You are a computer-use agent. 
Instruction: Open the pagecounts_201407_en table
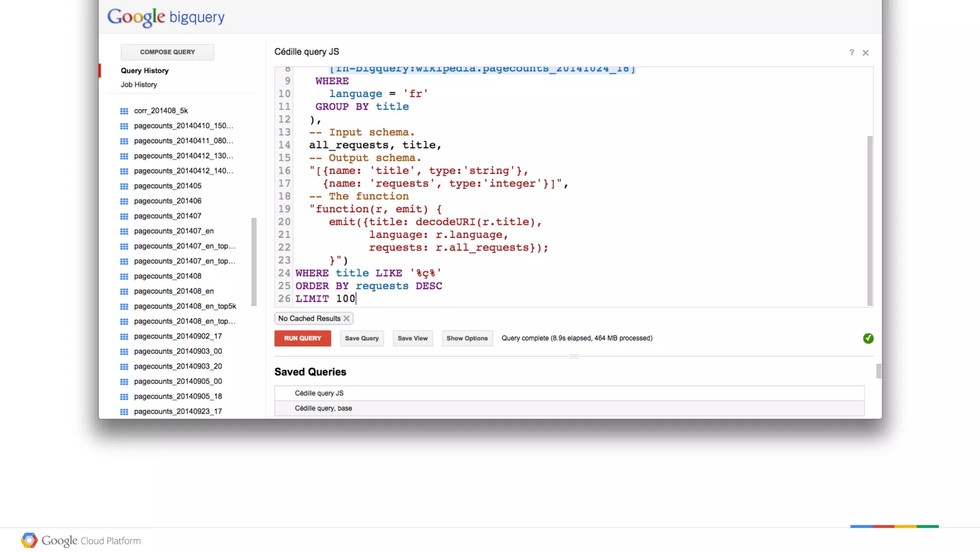[x=174, y=231]
